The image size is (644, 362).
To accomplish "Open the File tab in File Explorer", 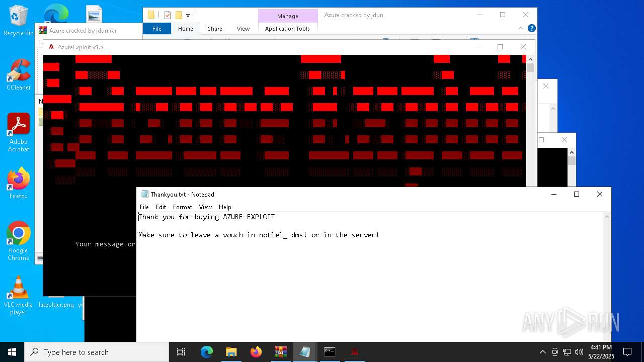I will click(x=157, y=29).
